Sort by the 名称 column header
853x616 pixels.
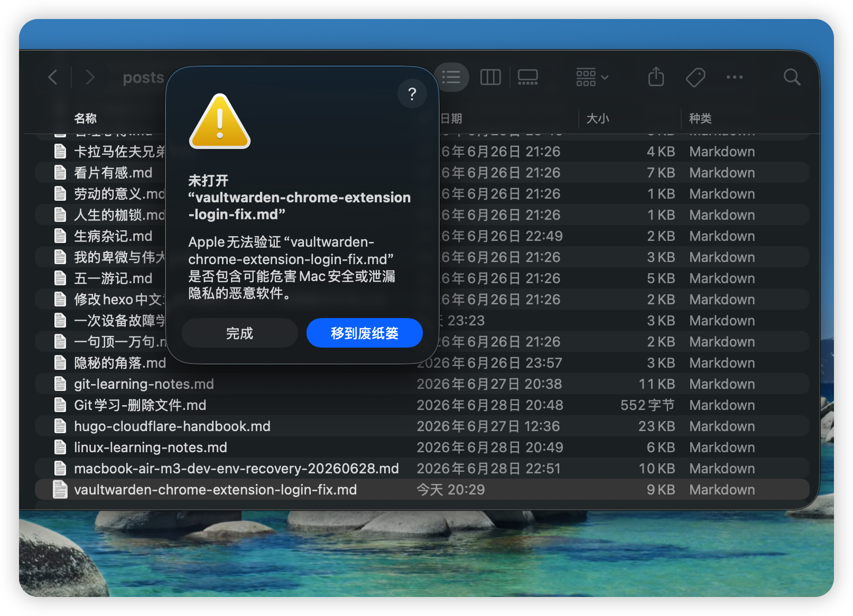coord(86,118)
